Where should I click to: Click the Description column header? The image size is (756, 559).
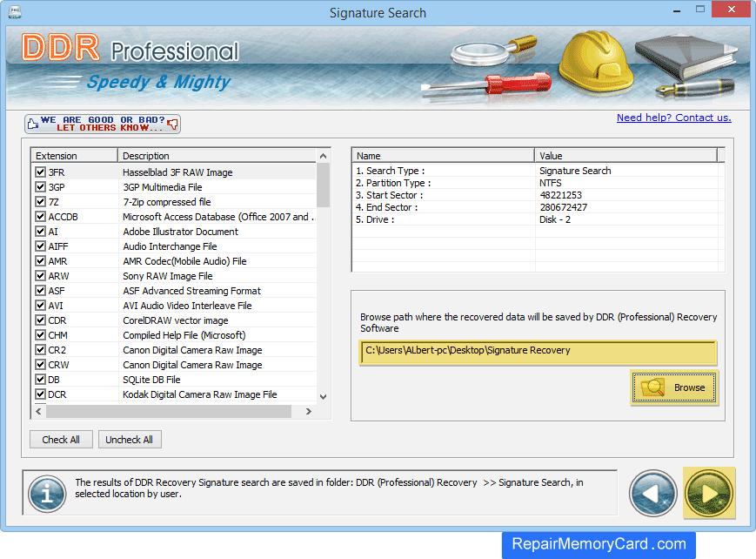point(217,156)
